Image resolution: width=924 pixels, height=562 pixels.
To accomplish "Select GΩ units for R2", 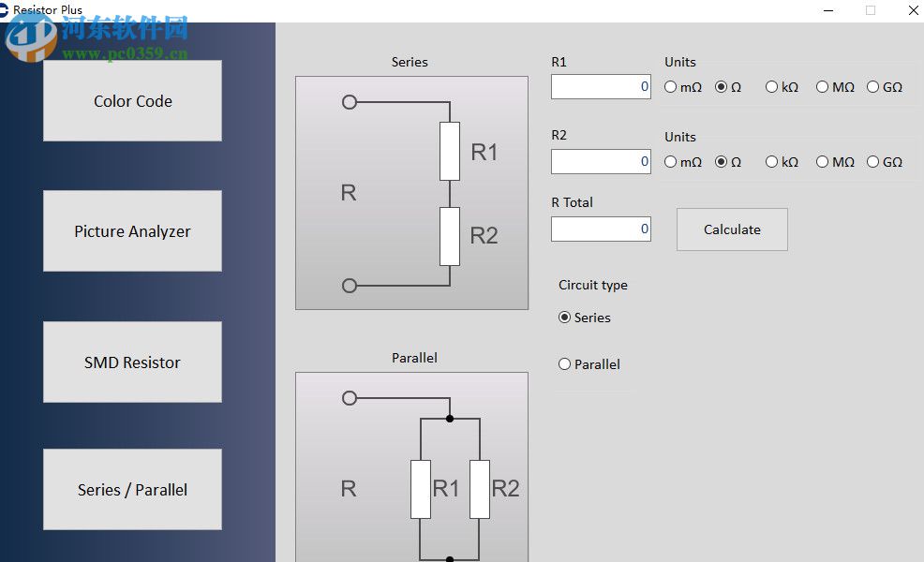I will (873, 161).
